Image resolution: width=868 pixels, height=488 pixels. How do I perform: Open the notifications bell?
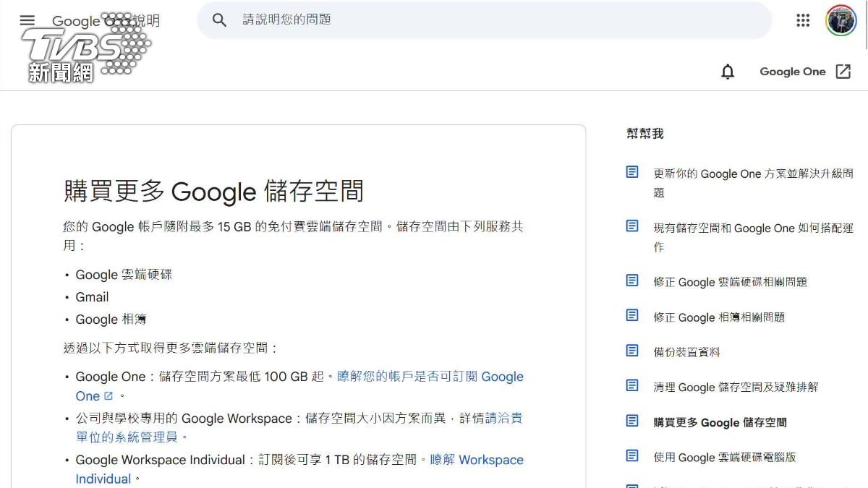728,72
